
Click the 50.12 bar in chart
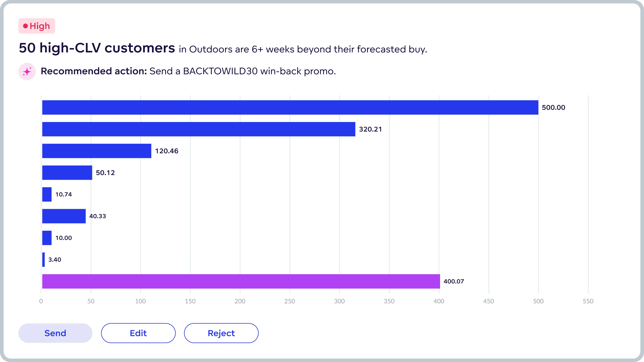click(67, 173)
